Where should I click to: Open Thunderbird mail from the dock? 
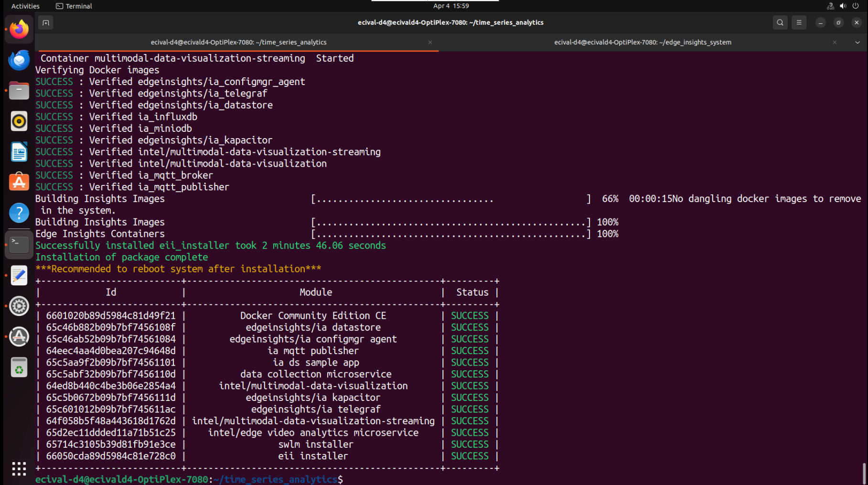[x=19, y=60]
